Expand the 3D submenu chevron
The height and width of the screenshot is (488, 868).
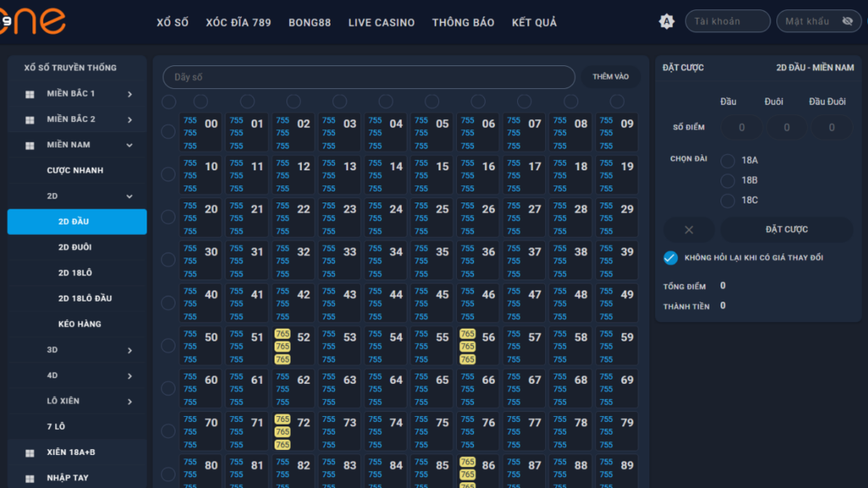tap(130, 350)
